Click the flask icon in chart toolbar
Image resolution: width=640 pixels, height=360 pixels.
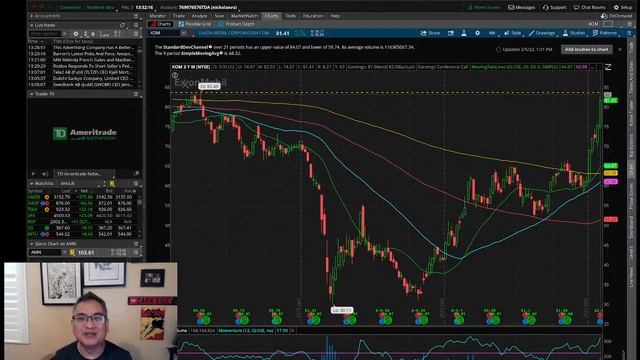(464, 33)
